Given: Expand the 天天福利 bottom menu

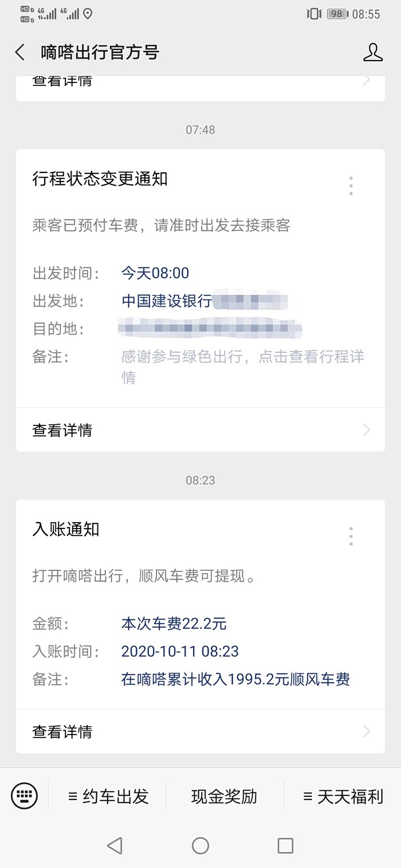Looking at the screenshot, I should point(343,796).
